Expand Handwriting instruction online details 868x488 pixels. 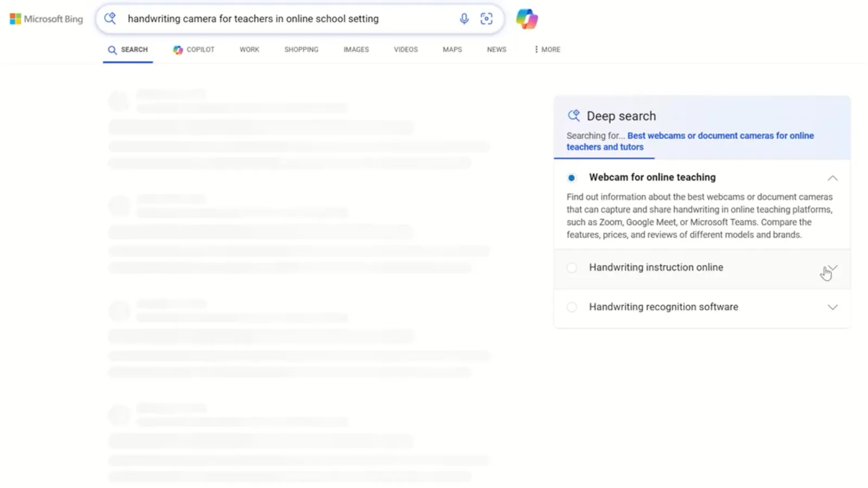[832, 267]
